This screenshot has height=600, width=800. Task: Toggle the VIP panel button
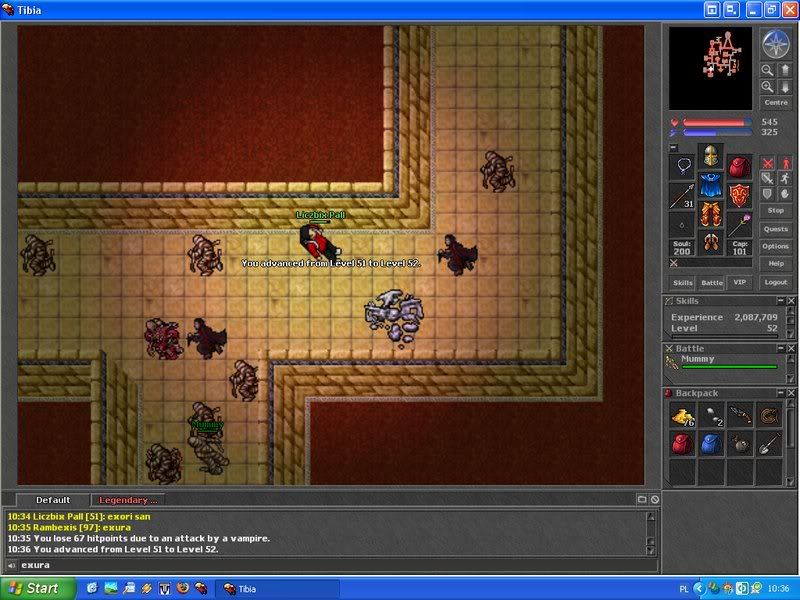(739, 282)
